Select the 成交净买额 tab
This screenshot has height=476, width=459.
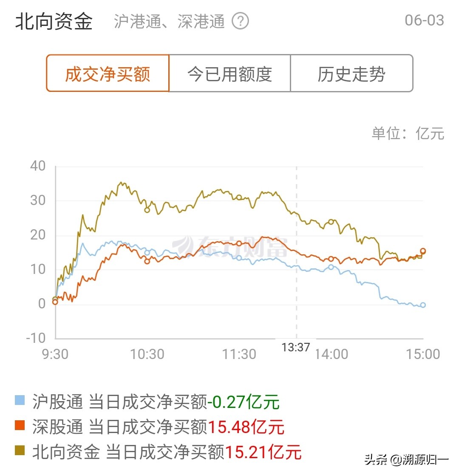point(108,73)
